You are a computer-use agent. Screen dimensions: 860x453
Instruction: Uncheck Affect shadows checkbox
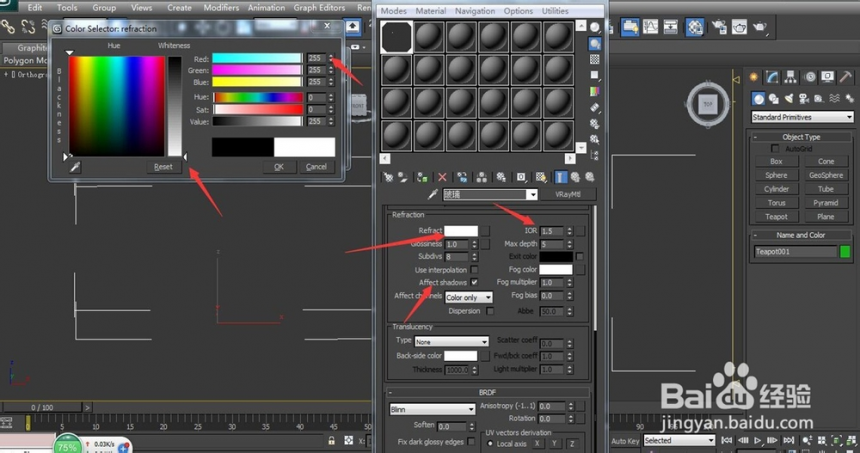[x=474, y=282]
